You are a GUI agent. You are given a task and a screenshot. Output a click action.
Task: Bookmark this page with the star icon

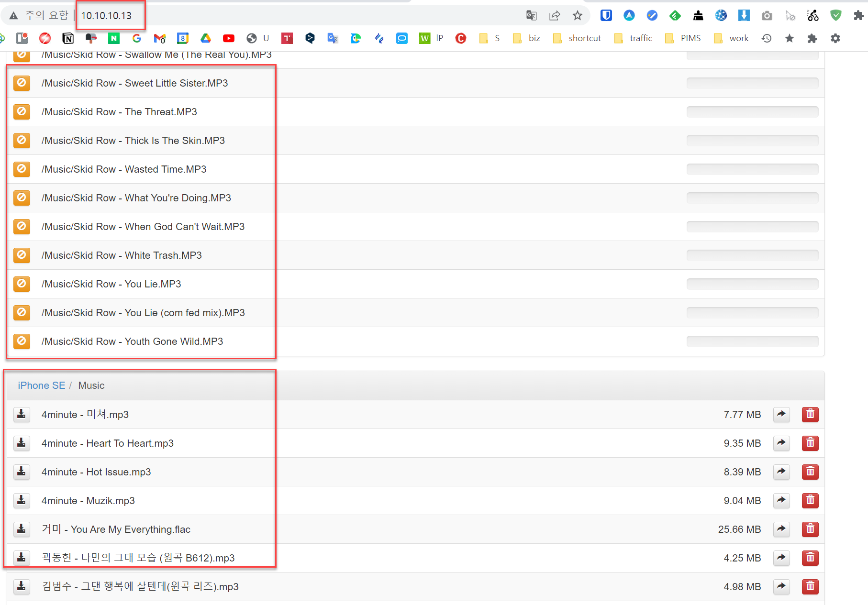578,16
